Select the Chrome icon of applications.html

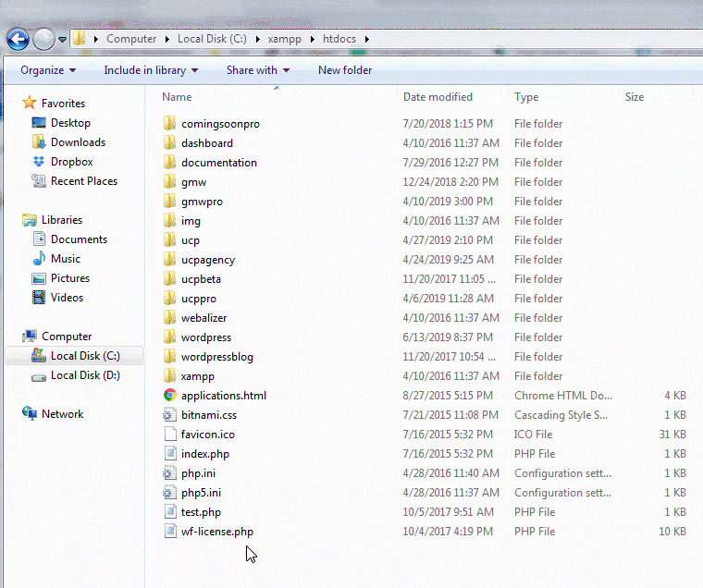(169, 395)
